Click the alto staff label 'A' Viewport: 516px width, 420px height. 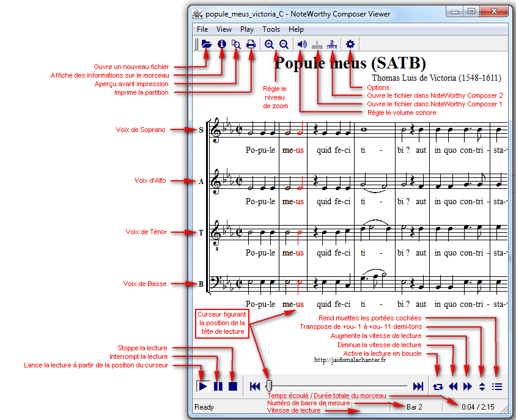[x=201, y=182]
